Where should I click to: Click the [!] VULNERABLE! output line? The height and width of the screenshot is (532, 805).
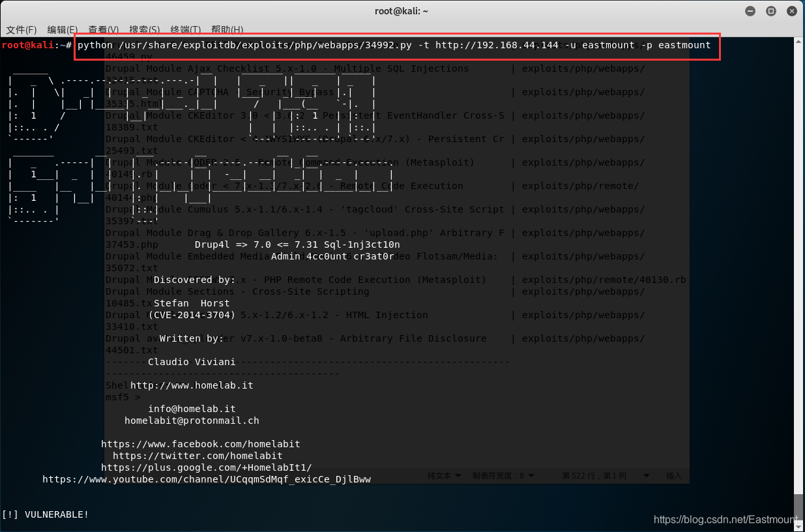tap(45, 514)
